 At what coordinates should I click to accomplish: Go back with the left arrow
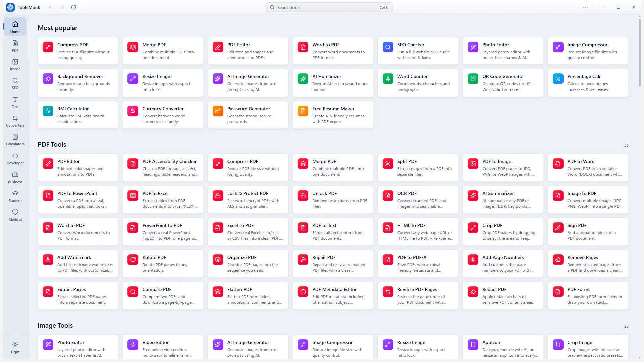(x=51, y=7)
